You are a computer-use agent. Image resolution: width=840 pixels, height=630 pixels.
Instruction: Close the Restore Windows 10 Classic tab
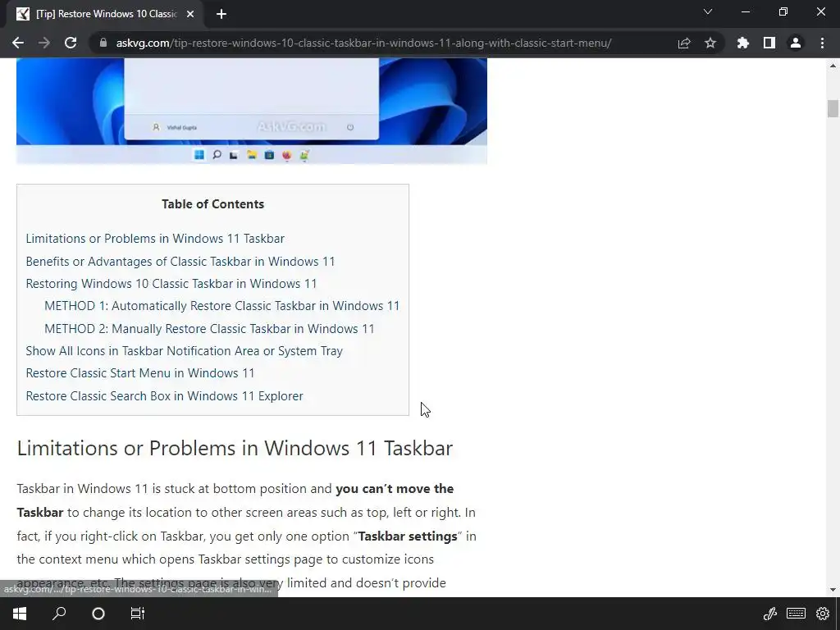point(190,15)
